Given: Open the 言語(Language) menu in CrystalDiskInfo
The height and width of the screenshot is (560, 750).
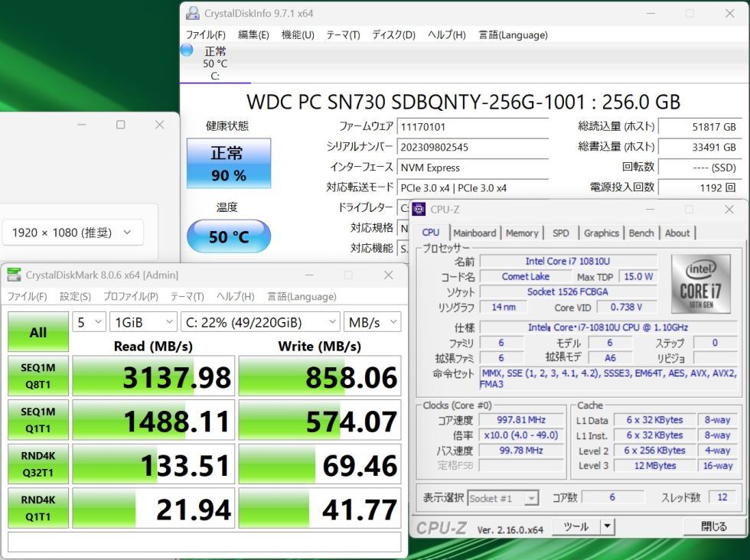Looking at the screenshot, I should click(513, 34).
